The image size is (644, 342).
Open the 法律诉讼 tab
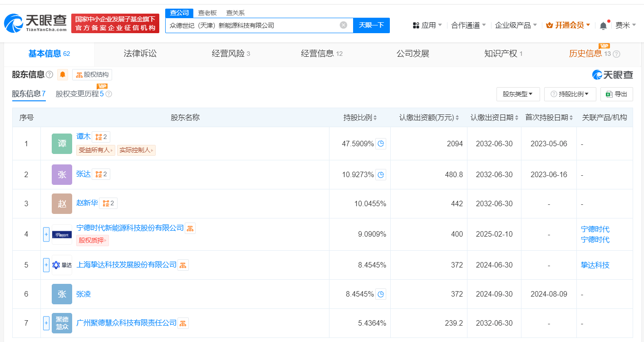[x=140, y=54]
